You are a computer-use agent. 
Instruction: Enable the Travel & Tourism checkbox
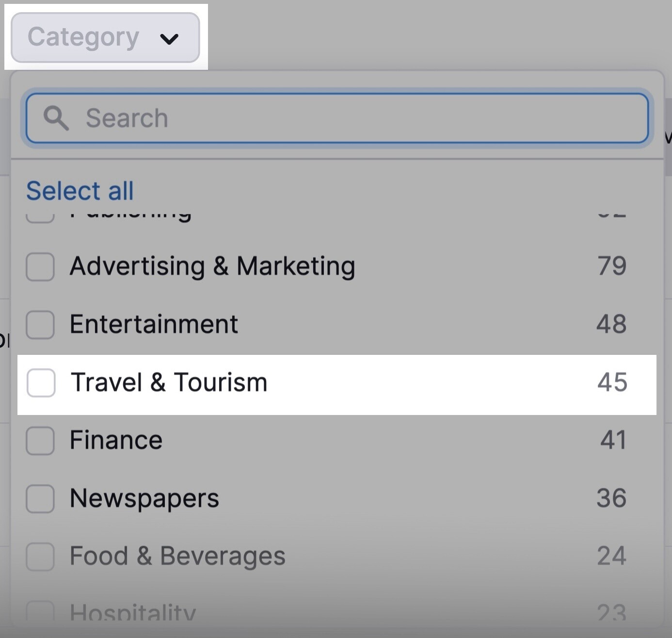click(x=41, y=383)
